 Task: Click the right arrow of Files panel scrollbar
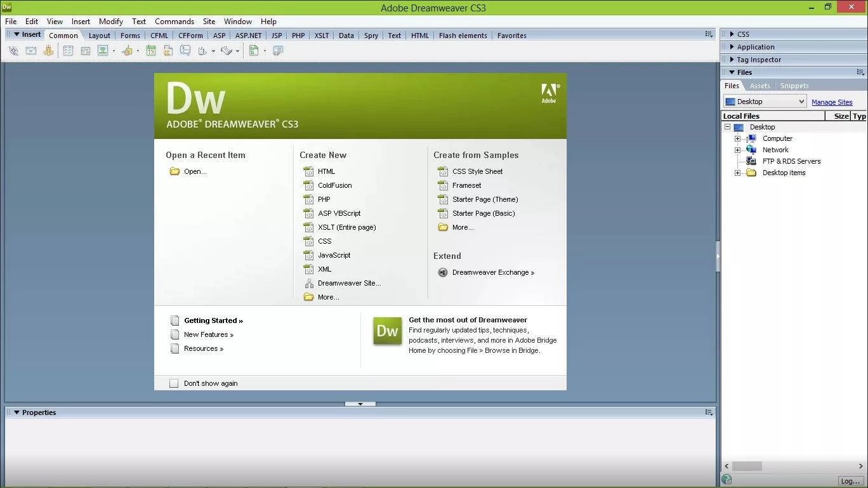[861, 466]
